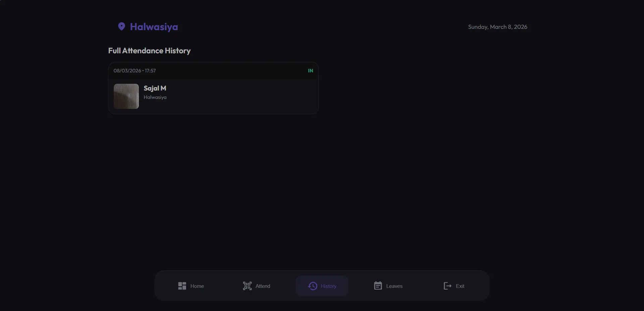This screenshot has height=311, width=644.
Task: Open the Leaves tab label
Action: click(394, 286)
